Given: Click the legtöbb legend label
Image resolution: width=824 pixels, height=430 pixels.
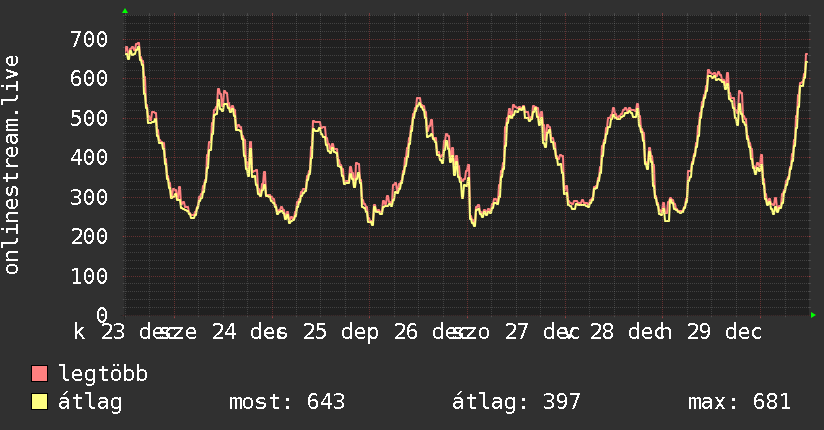Looking at the screenshot, I should coord(103,374).
